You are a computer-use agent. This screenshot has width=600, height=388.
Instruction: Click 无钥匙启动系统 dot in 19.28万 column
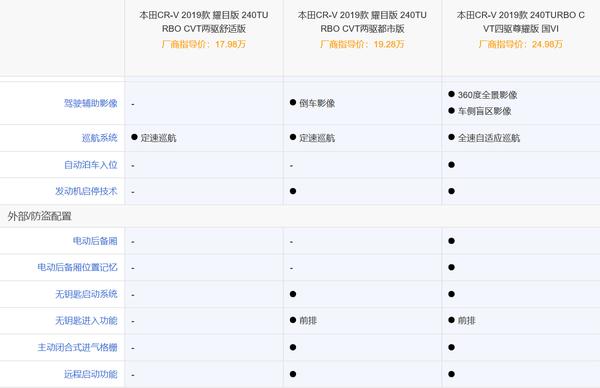293,294
